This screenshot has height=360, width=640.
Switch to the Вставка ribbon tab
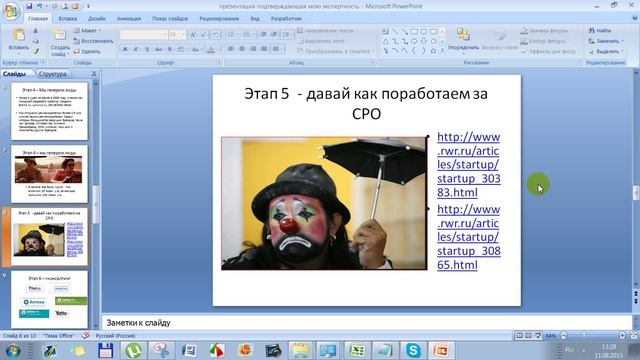point(67,18)
